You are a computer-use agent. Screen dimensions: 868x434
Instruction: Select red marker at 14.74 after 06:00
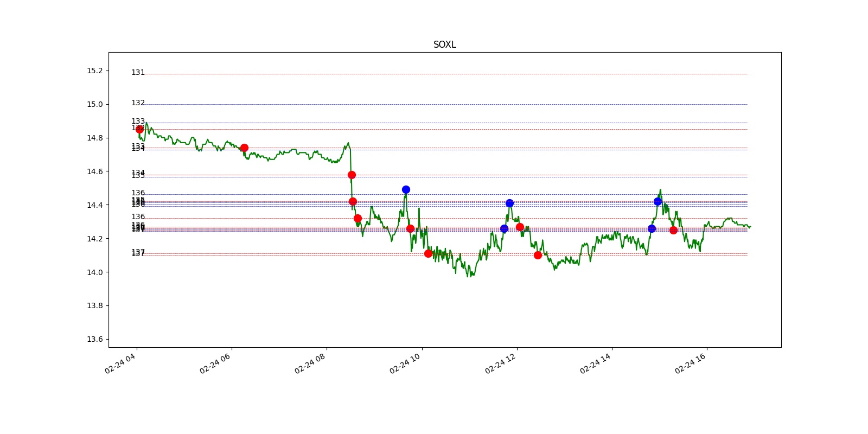tap(244, 148)
